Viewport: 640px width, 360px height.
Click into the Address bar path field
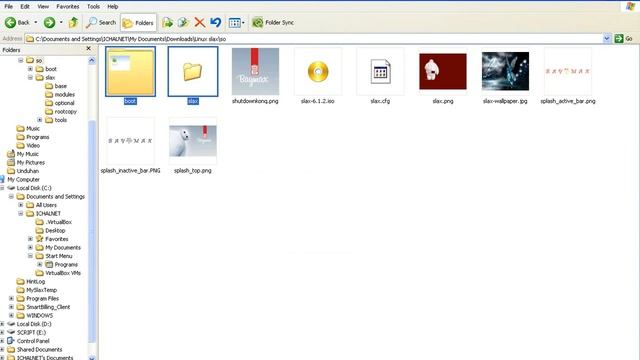click(x=314, y=39)
